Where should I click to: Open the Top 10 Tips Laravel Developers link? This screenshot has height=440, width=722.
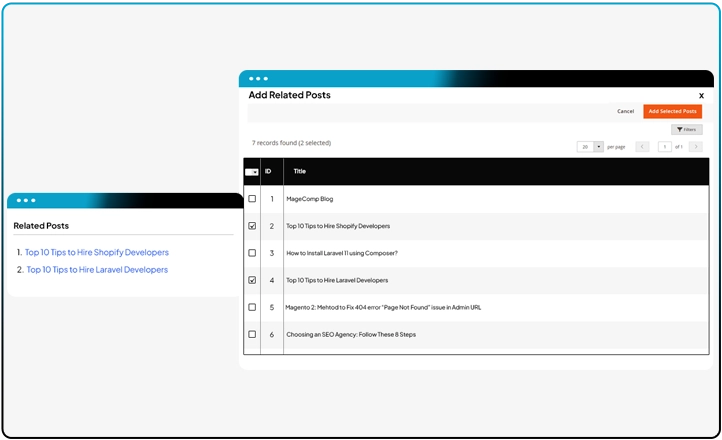[96, 270]
